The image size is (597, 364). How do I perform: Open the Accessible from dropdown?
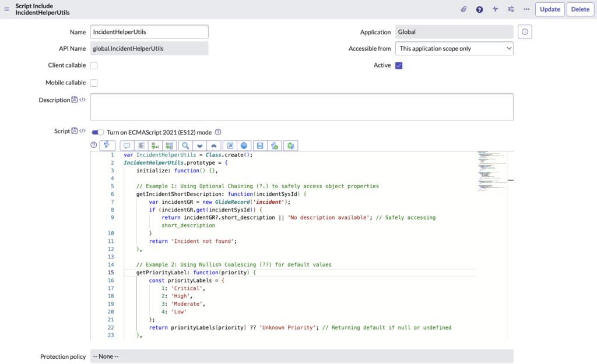click(454, 48)
